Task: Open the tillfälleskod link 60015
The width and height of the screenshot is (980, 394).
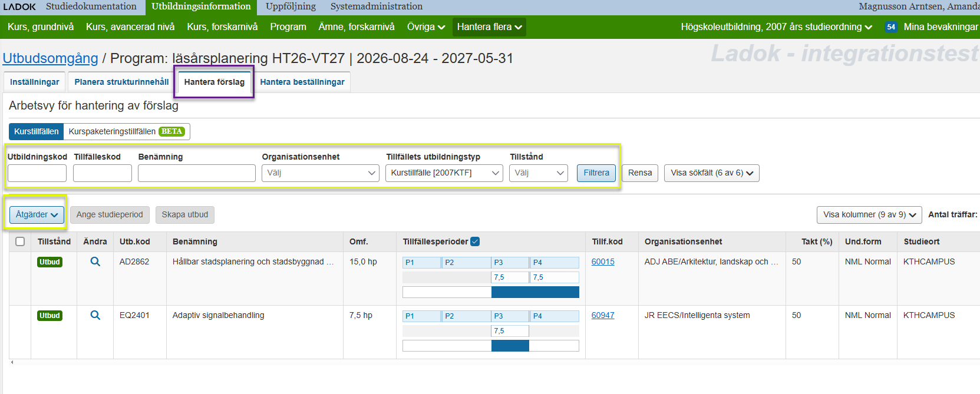Action: pyautogui.click(x=602, y=261)
